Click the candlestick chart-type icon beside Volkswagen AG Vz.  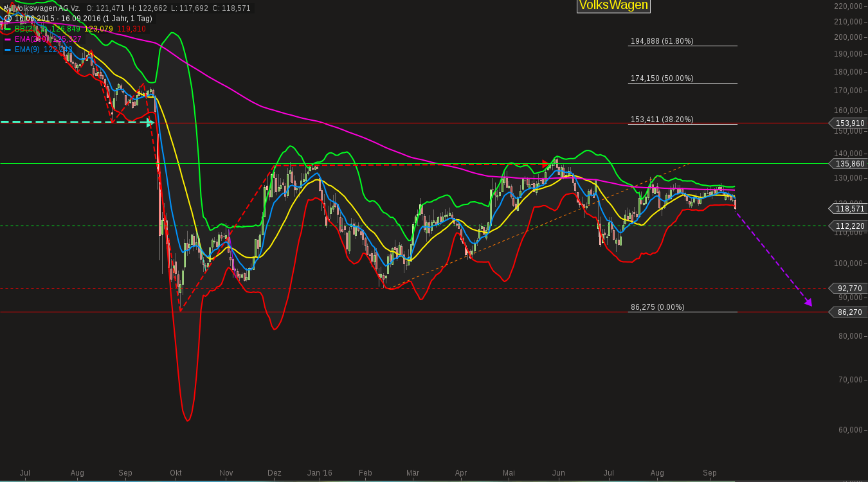[7, 8]
